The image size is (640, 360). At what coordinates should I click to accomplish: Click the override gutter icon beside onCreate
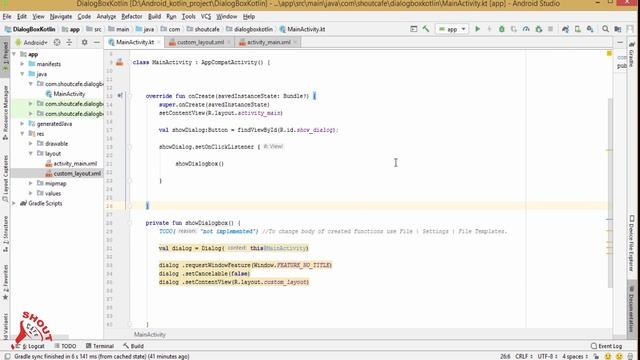[120, 96]
